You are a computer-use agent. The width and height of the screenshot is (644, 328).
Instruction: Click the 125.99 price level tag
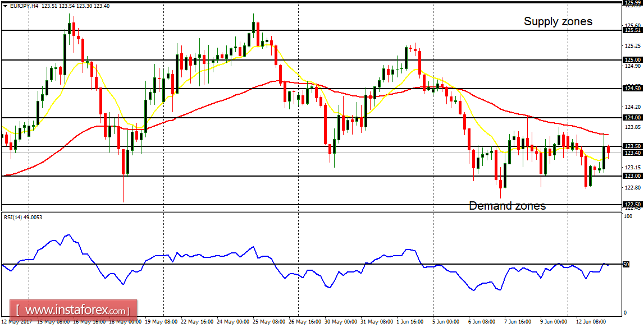[x=632, y=2]
